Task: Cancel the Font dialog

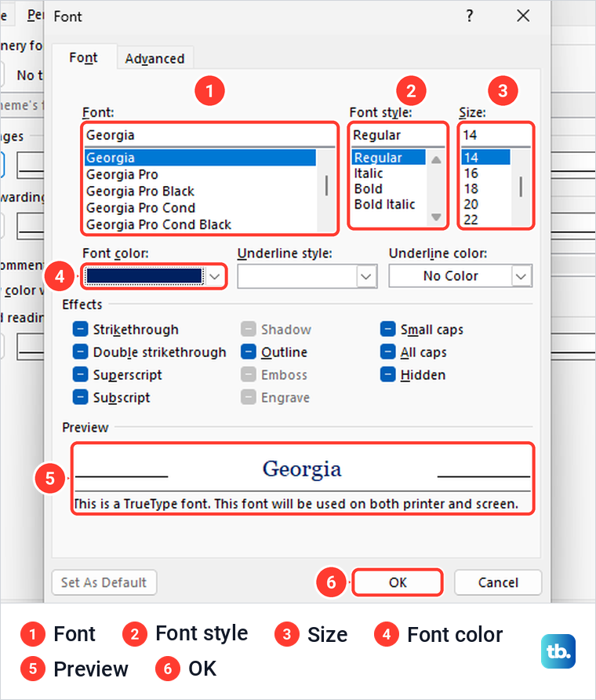Action: (x=498, y=582)
